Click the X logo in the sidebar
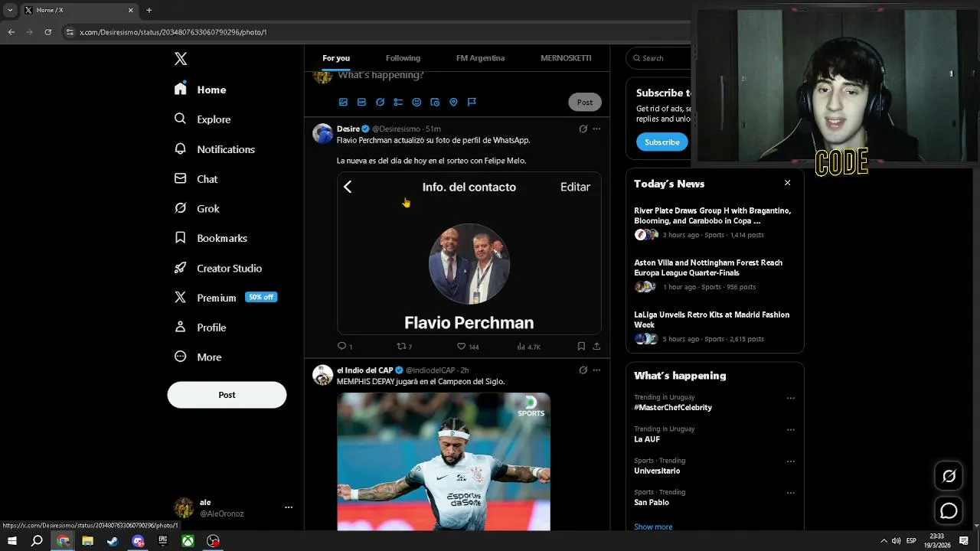 pyautogui.click(x=181, y=59)
